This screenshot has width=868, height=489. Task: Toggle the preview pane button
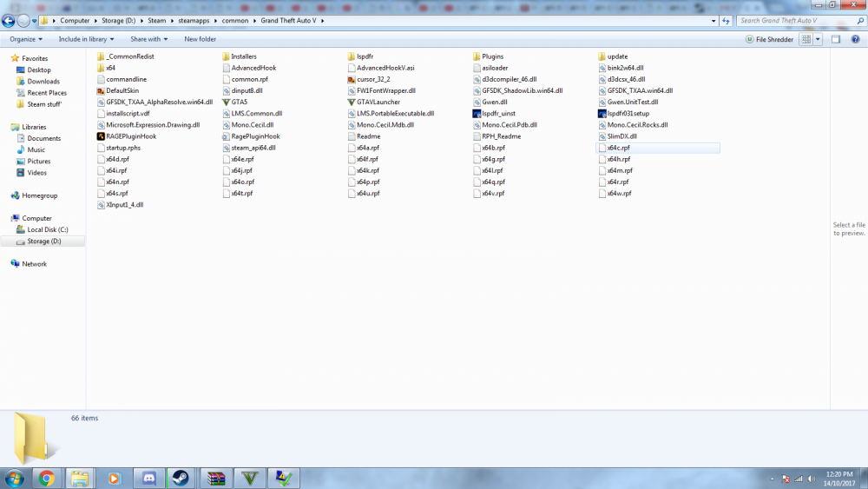[x=836, y=39]
